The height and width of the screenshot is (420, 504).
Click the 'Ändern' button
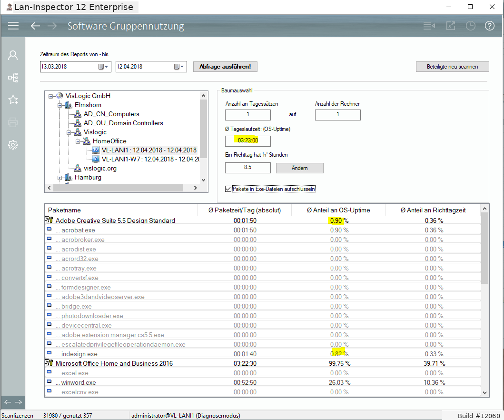click(x=299, y=168)
